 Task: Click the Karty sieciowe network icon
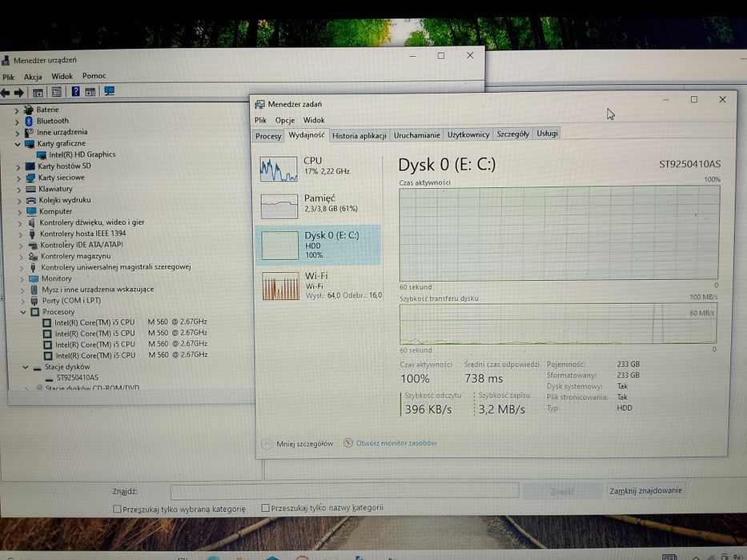[x=30, y=178]
